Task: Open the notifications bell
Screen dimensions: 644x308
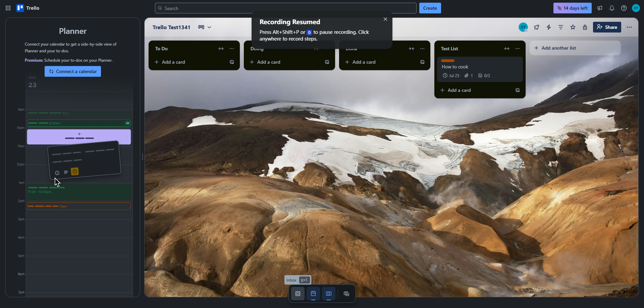Action: click(612, 8)
